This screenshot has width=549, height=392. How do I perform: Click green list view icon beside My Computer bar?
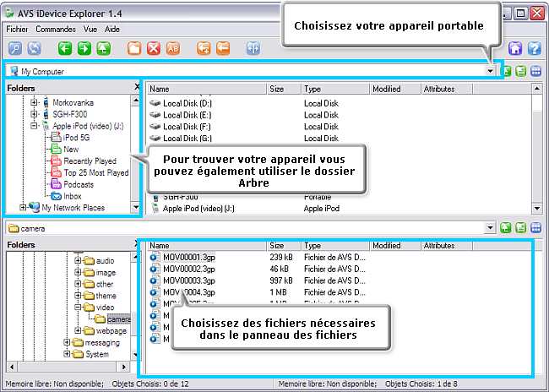pos(521,72)
